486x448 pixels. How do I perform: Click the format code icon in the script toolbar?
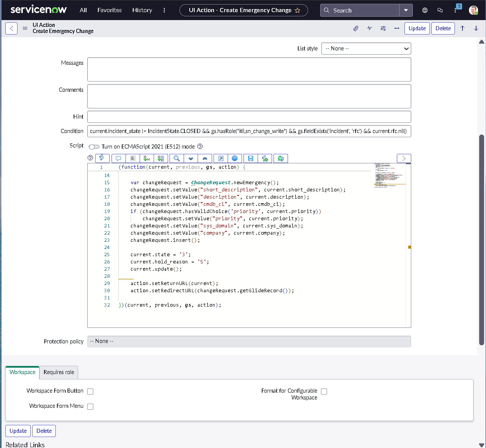(133, 158)
